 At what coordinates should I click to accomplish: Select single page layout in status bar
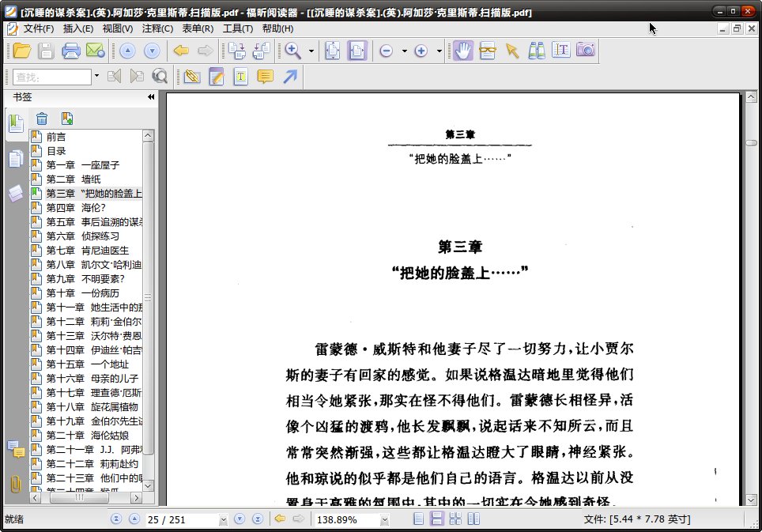click(x=418, y=519)
